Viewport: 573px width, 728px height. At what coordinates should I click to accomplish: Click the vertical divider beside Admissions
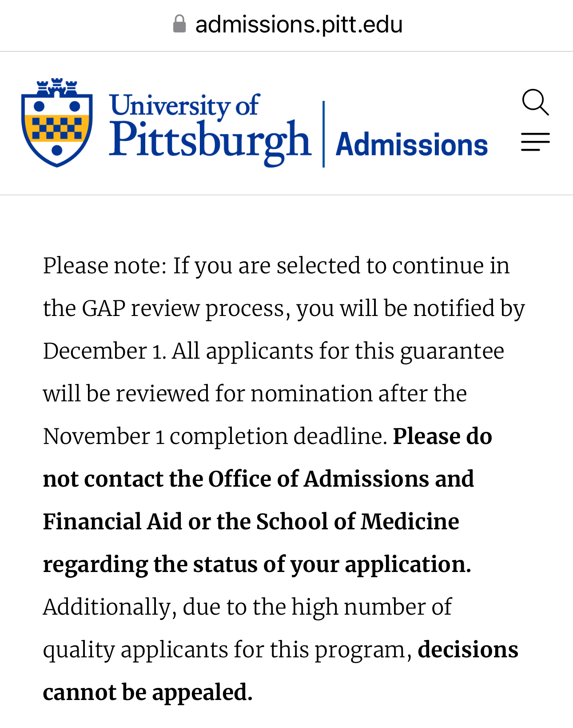click(323, 134)
